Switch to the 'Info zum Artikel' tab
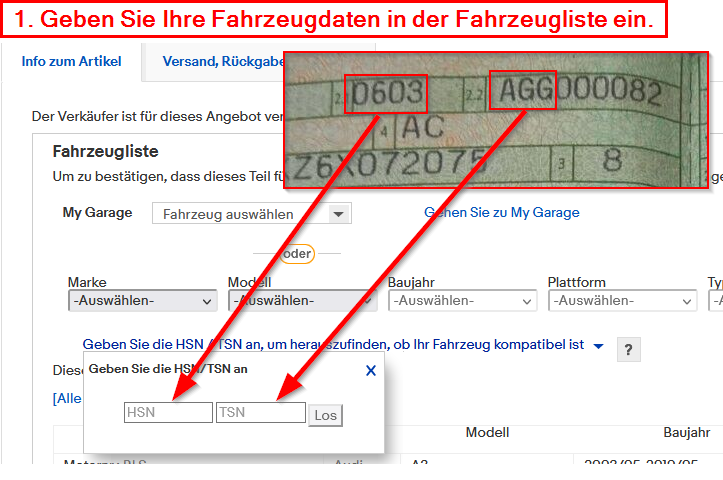Image resolution: width=723 pixels, height=480 pixels. click(72, 62)
